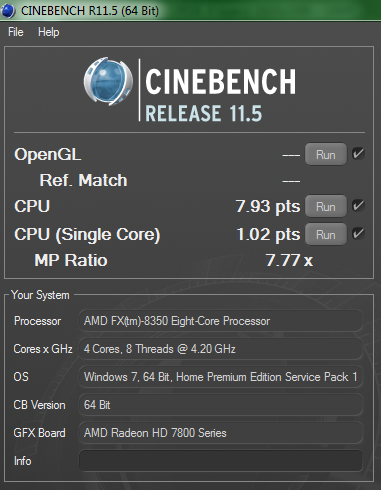Image resolution: width=381 pixels, height=490 pixels.
Task: Select the Processor field showing AMD FX-8350
Action: (x=221, y=321)
